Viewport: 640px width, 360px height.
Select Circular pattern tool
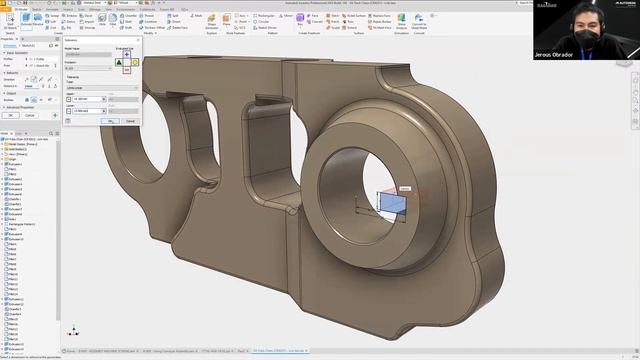pyautogui.click(x=261, y=22)
